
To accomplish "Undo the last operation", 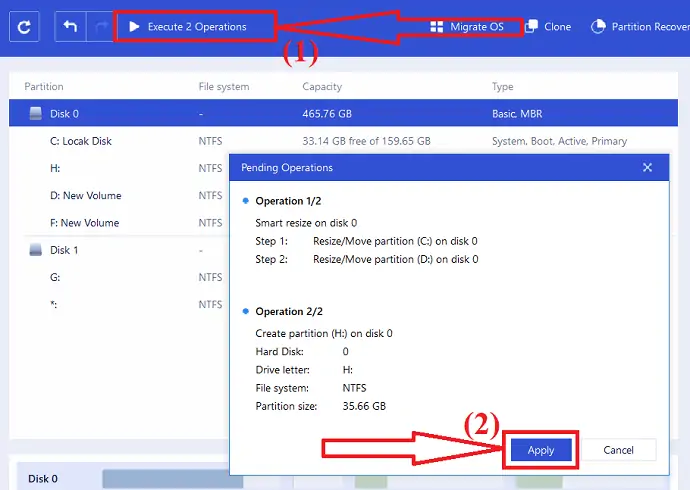I will (70, 27).
